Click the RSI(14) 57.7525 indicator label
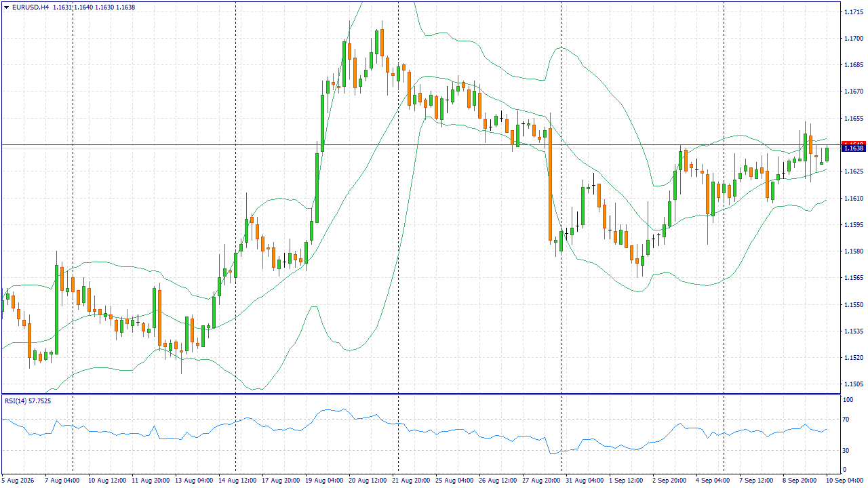The height and width of the screenshot is (488, 868). coord(28,401)
